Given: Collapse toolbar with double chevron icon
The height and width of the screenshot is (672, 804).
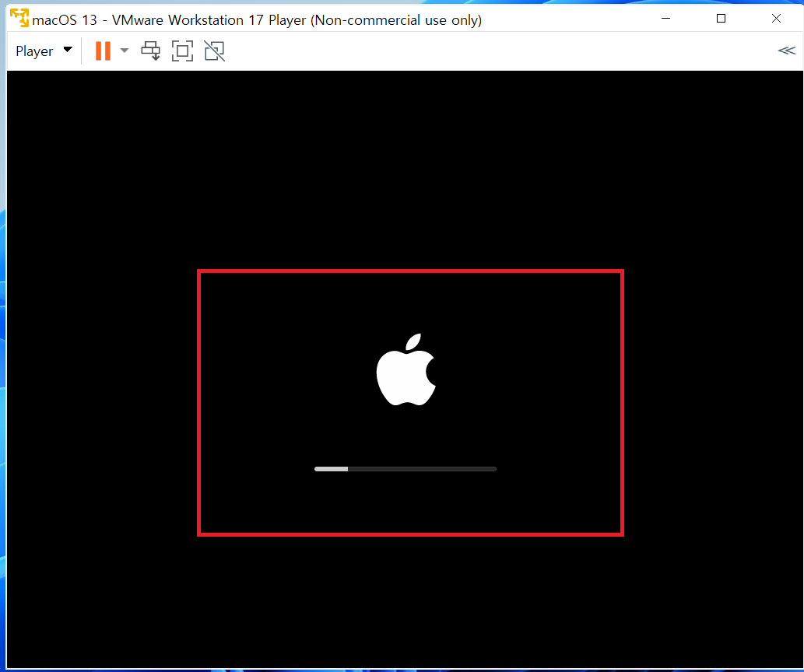Looking at the screenshot, I should tap(787, 51).
